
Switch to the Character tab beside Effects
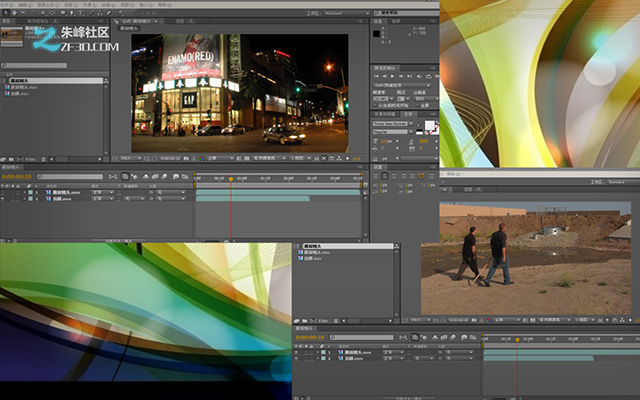click(x=409, y=114)
